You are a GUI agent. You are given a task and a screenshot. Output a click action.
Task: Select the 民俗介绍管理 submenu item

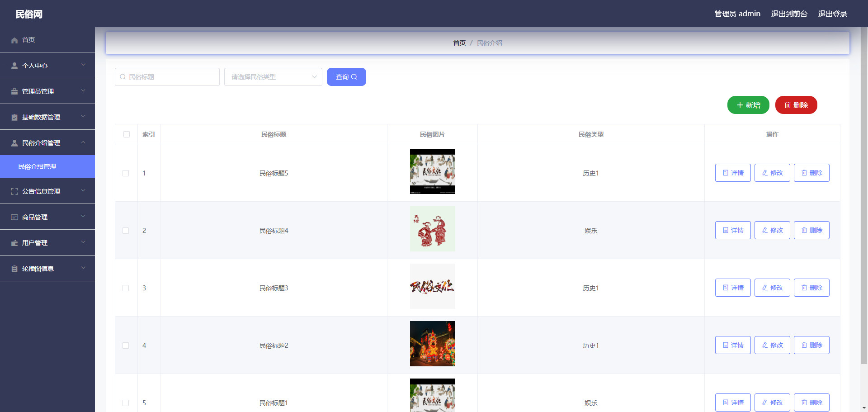click(47, 166)
